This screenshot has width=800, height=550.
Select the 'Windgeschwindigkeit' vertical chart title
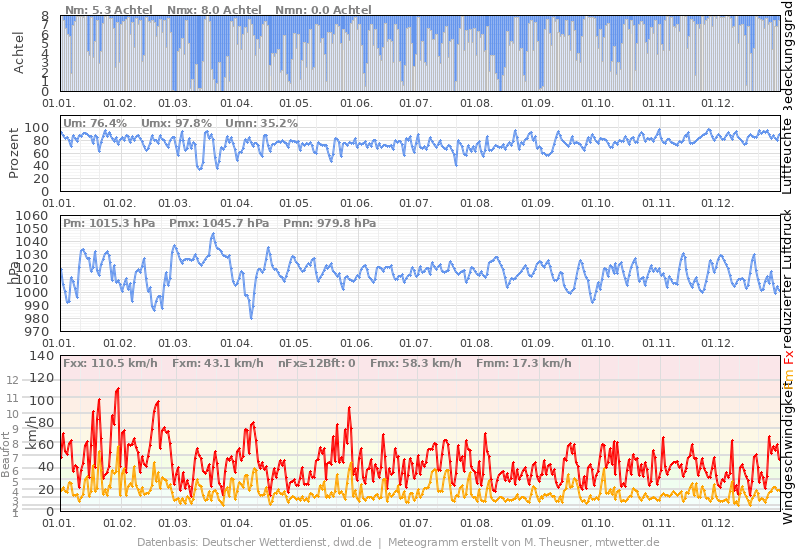788,459
